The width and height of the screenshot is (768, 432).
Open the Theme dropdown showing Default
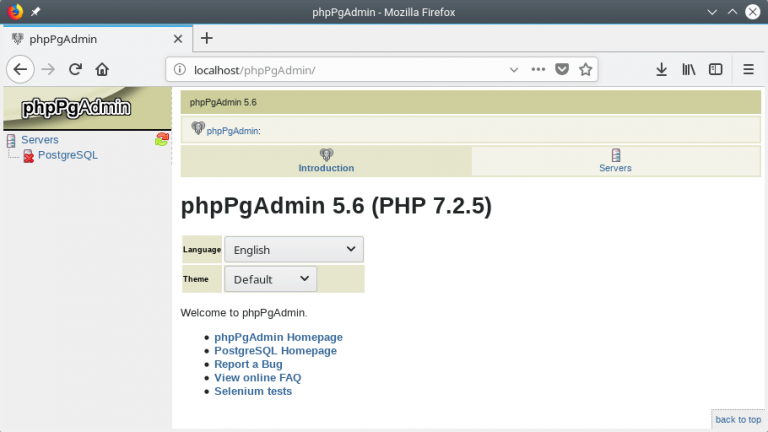270,279
